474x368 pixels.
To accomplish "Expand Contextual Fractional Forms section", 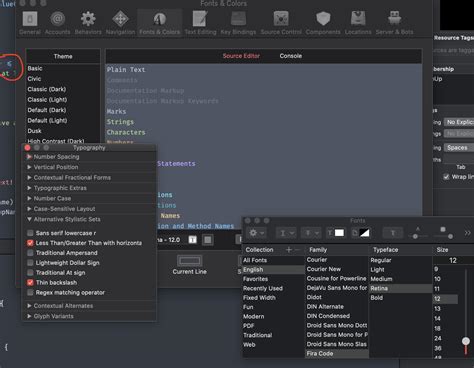I will 29,177.
